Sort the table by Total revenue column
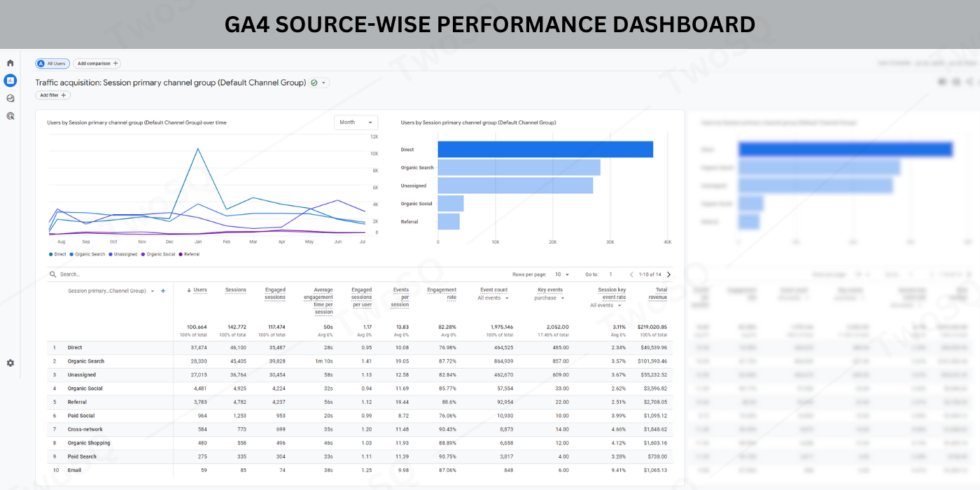Screen dimensions: 980x490 657,293
